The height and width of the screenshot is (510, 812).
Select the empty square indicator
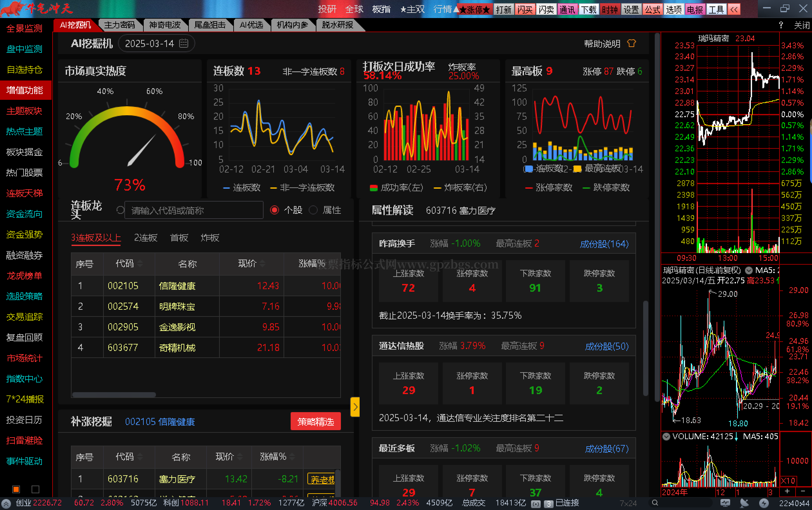pos(35,489)
